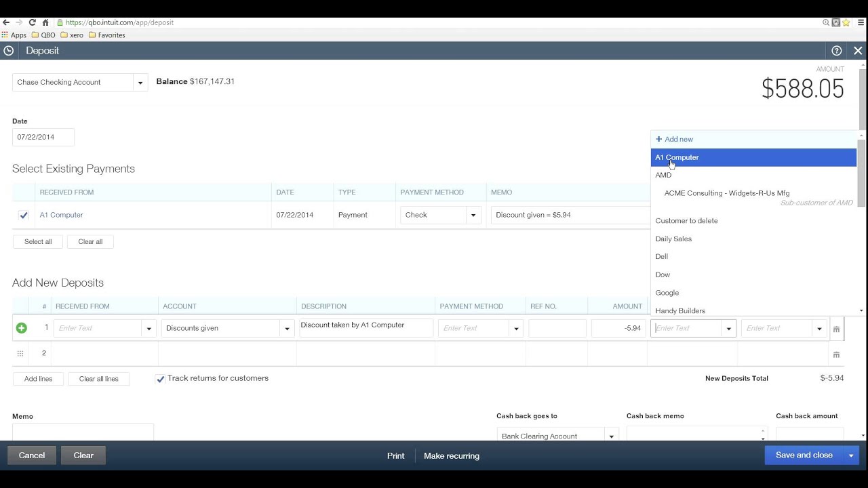Open the Chrome hamburger menu
Screen dimensions: 868x488
pyautogui.click(x=861, y=22)
